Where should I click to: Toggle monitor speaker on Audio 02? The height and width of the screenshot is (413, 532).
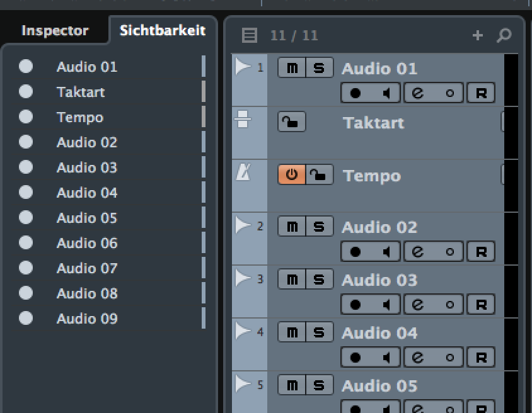point(386,252)
